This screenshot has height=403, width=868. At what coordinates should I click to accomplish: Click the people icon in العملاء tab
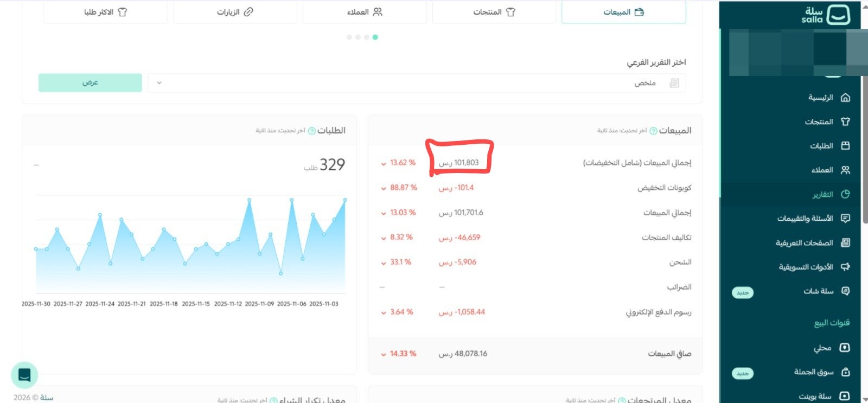click(x=378, y=12)
